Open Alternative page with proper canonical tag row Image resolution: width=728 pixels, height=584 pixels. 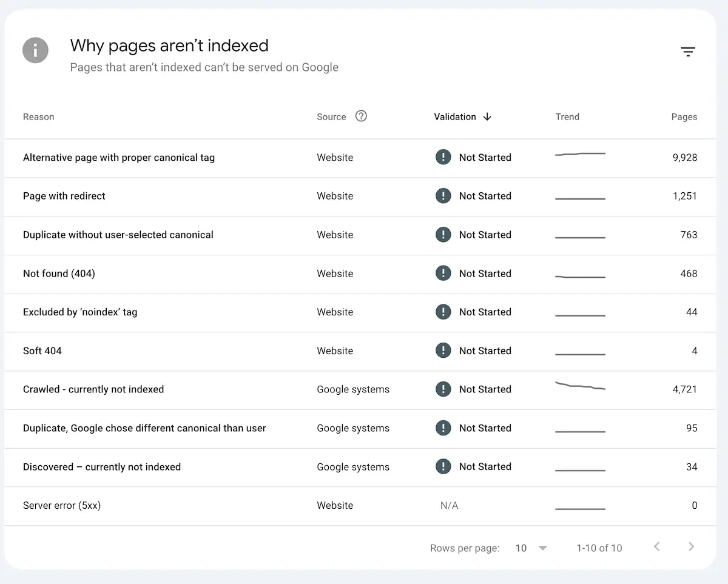[360, 158]
